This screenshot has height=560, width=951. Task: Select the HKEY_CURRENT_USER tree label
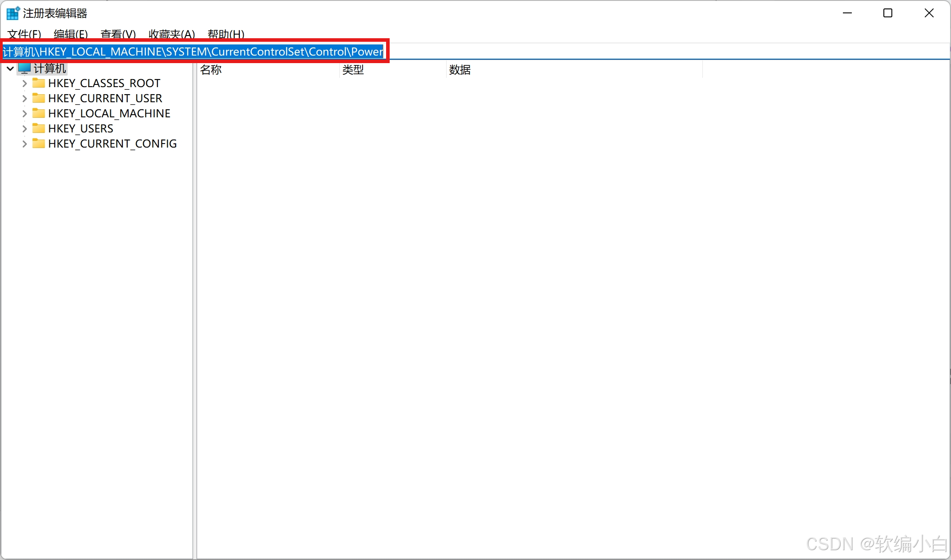105,98
